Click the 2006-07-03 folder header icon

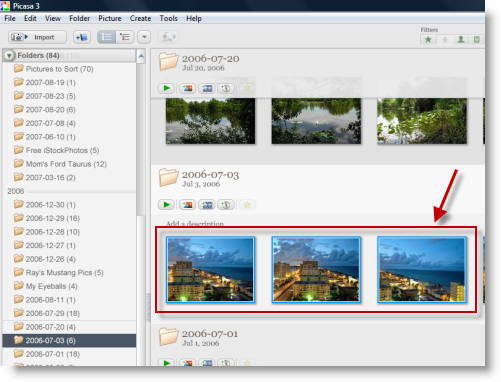tap(168, 177)
